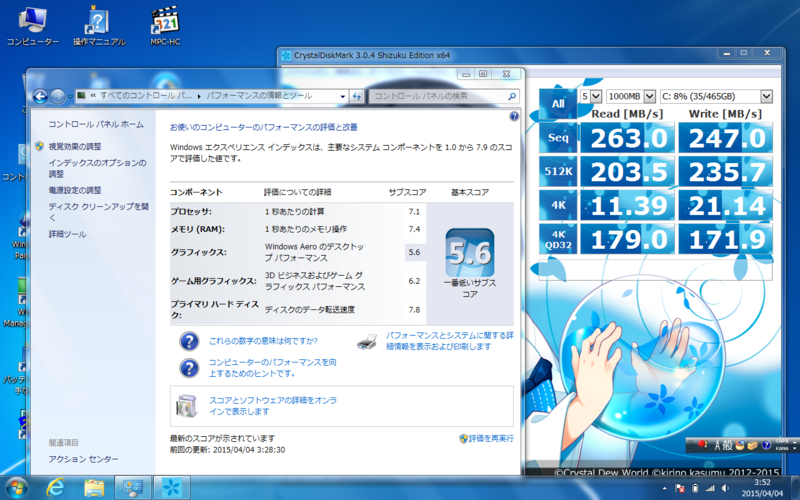The height and width of the screenshot is (500, 800).
Task: Open 電源設定の調整 link
Action: tap(75, 191)
